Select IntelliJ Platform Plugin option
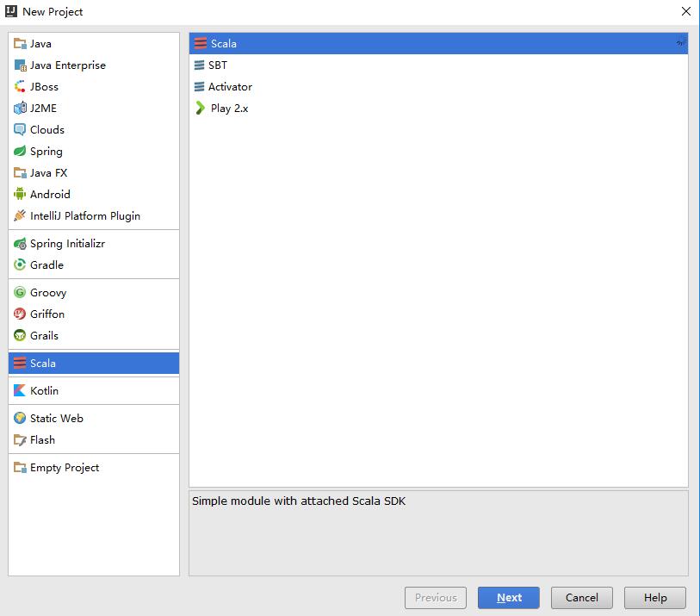 tap(84, 216)
